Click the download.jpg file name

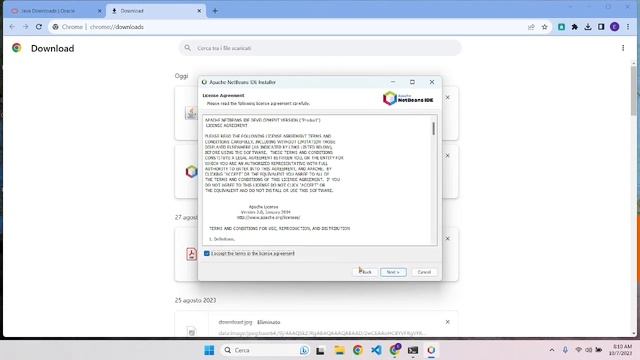click(x=235, y=322)
